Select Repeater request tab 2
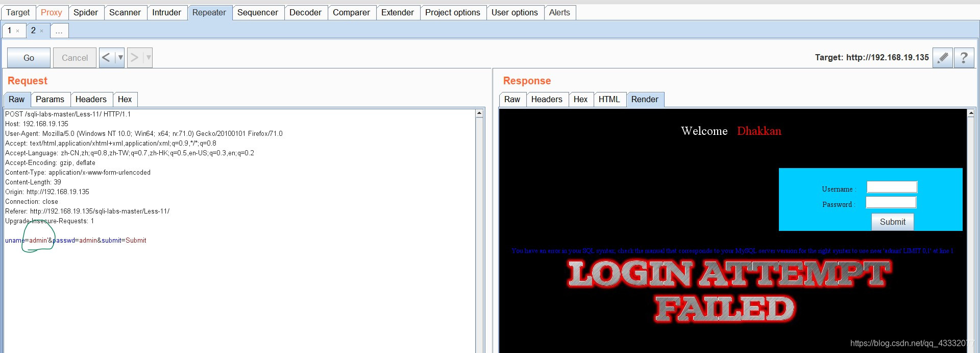The width and height of the screenshot is (980, 353). tap(33, 31)
